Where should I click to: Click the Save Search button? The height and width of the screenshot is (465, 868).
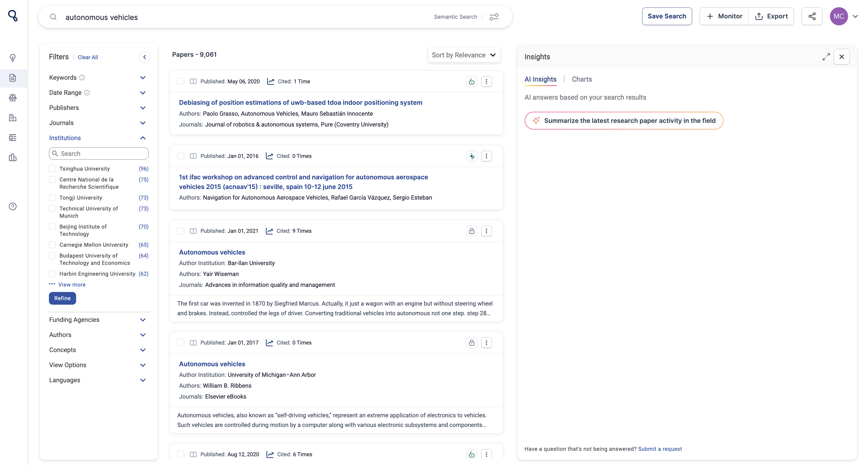pyautogui.click(x=667, y=16)
